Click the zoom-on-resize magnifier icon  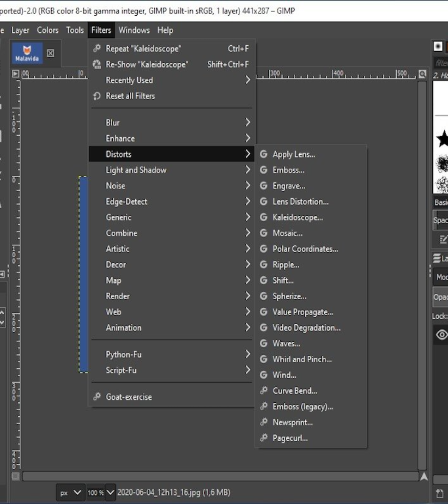click(422, 74)
